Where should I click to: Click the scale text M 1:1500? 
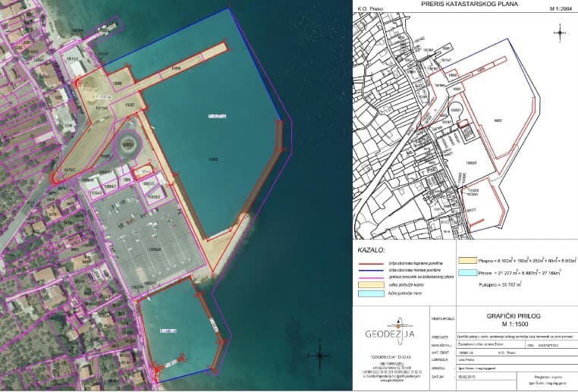514,325
